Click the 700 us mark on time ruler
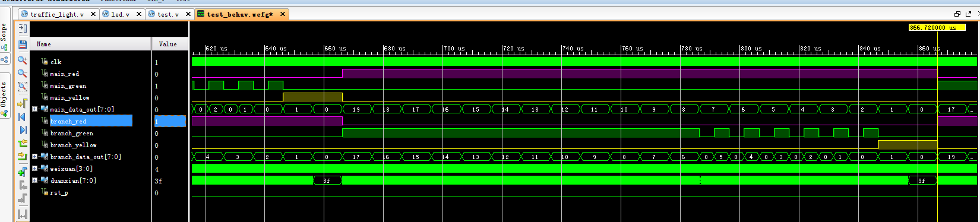The width and height of the screenshot is (980, 222). pyautogui.click(x=454, y=48)
